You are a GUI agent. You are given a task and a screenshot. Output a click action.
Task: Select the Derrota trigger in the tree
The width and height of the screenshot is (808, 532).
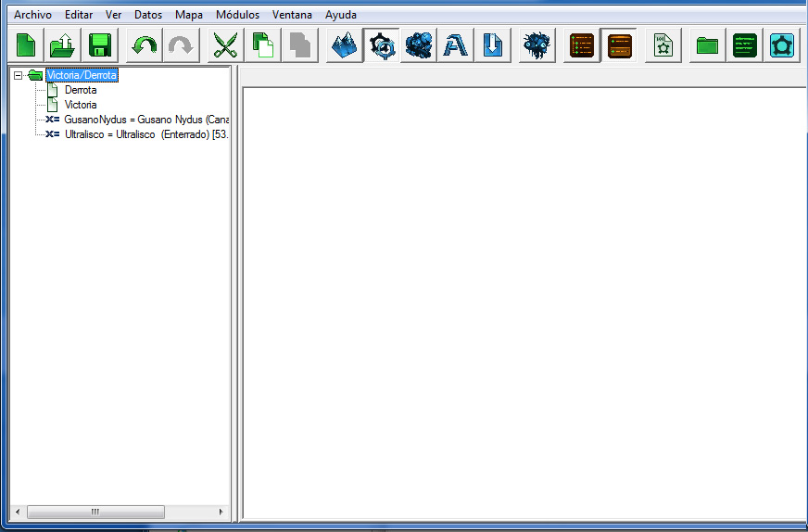click(x=81, y=90)
